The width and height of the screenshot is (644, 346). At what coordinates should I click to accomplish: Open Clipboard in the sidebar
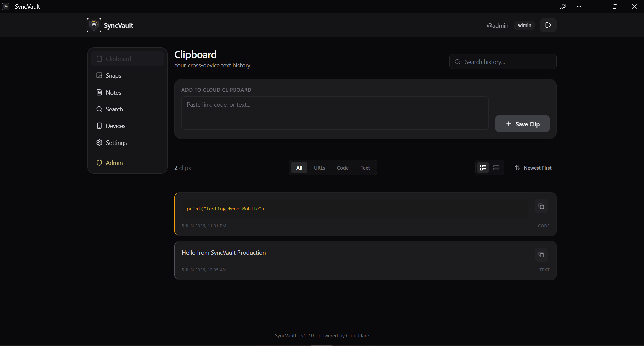127,59
